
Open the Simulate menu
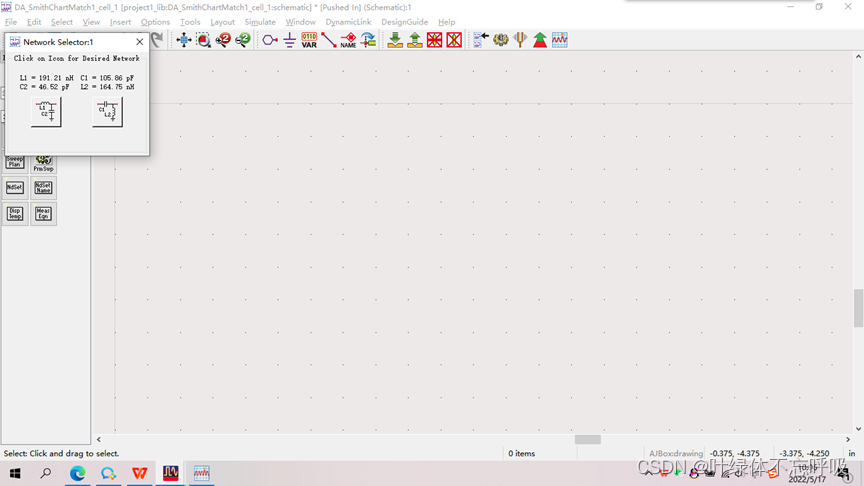coord(260,22)
